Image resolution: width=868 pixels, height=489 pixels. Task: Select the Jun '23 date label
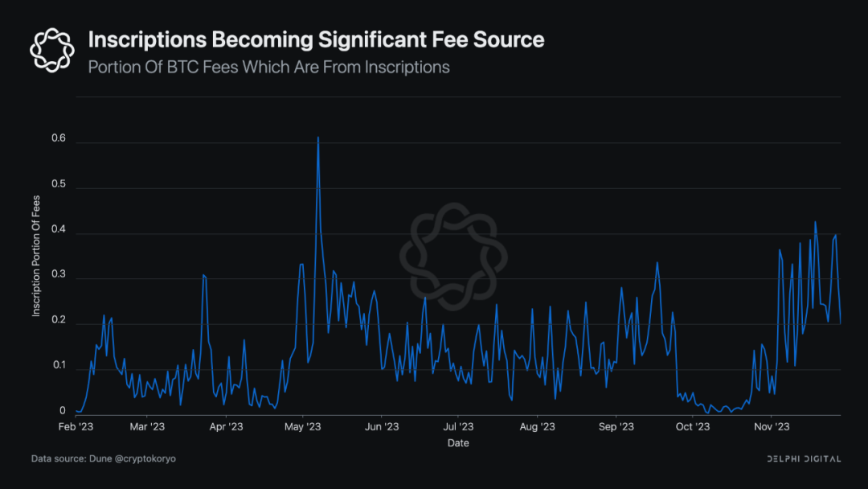pos(382,426)
